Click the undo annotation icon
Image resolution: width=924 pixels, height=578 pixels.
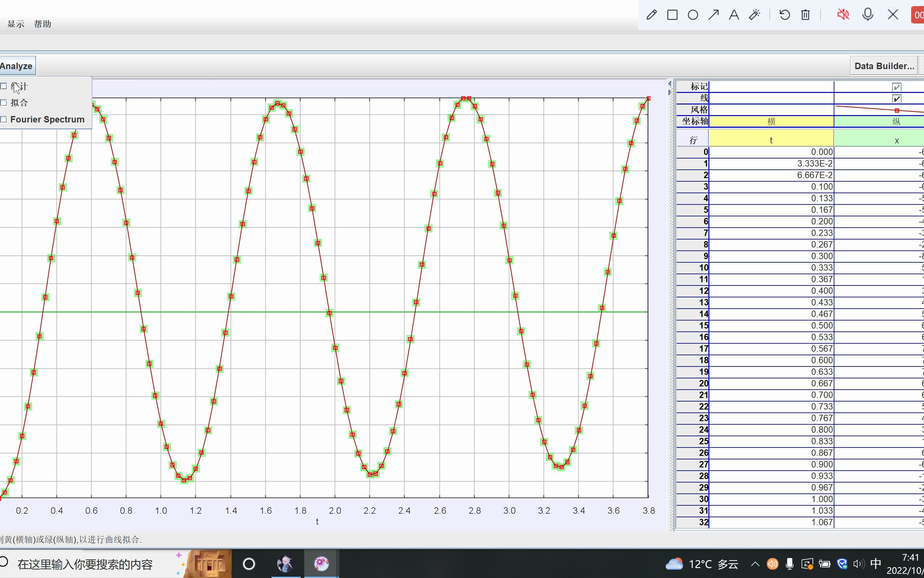coord(785,15)
